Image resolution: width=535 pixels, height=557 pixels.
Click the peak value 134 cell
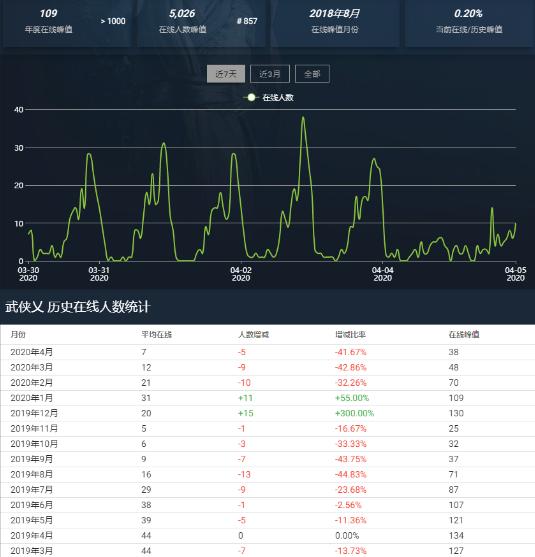tap(456, 535)
